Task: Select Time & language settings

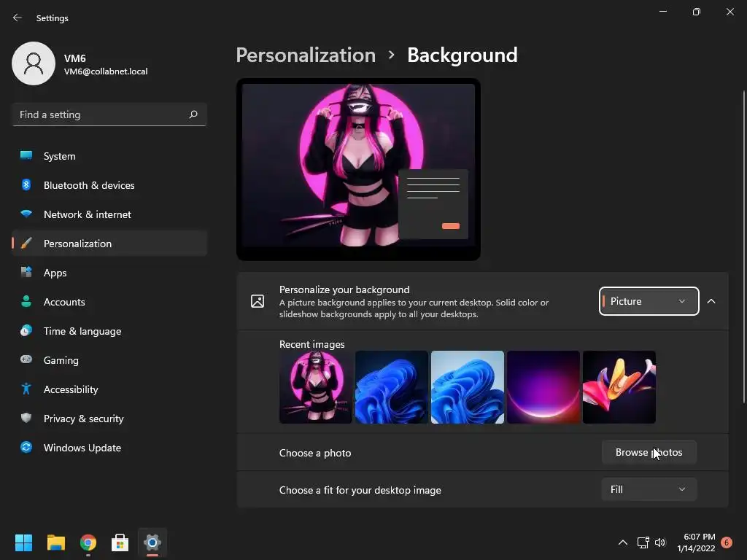Action: tap(109, 331)
